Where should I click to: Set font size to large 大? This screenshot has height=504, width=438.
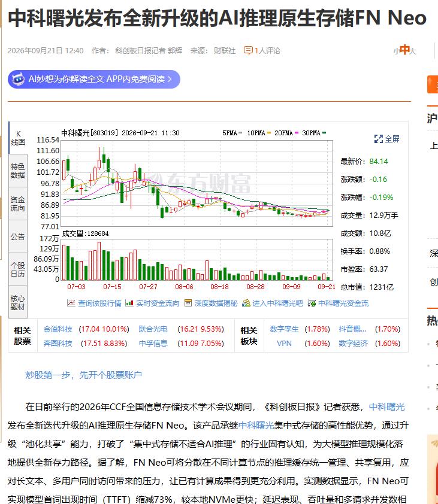coord(413,51)
